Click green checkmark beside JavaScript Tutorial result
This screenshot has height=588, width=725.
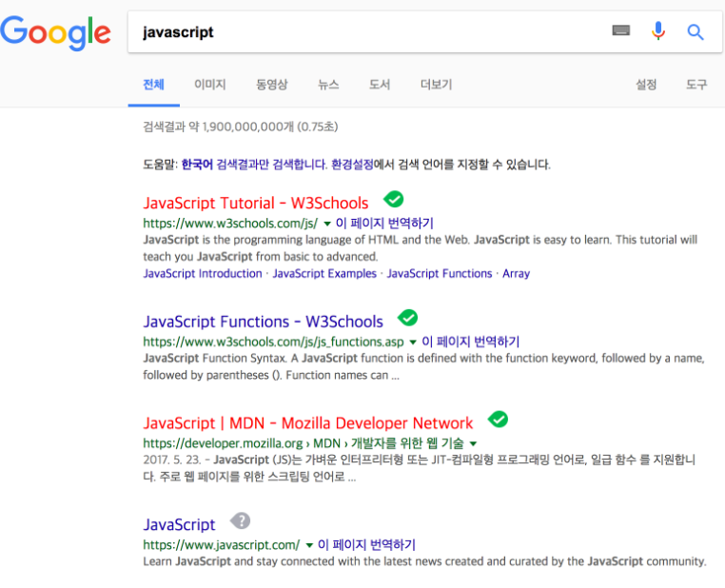393,199
